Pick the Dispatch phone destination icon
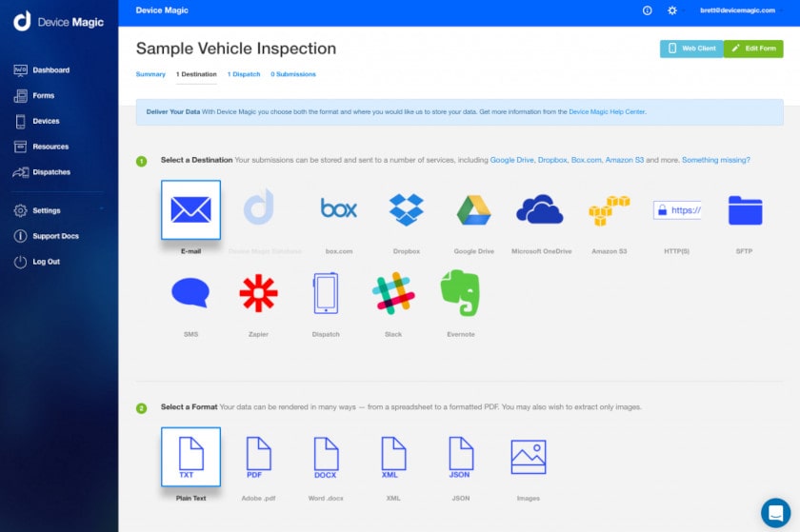This screenshot has width=800, height=532. tap(326, 293)
